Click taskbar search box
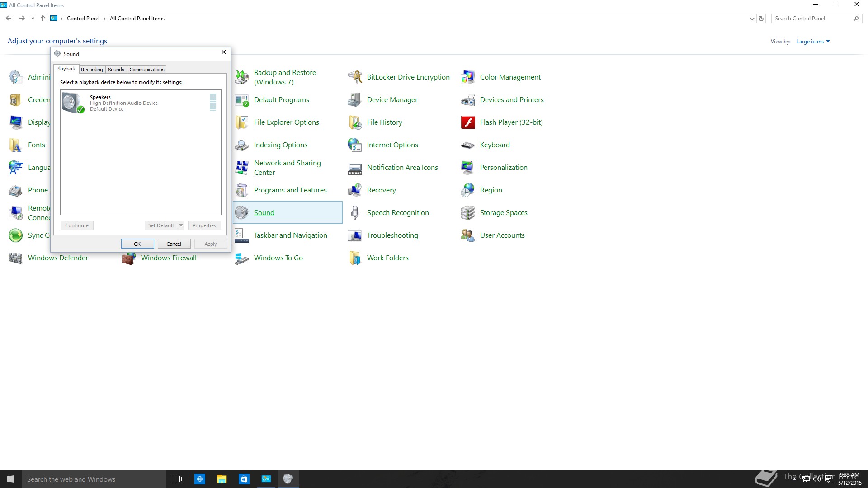The width and height of the screenshot is (868, 488). coord(94,479)
